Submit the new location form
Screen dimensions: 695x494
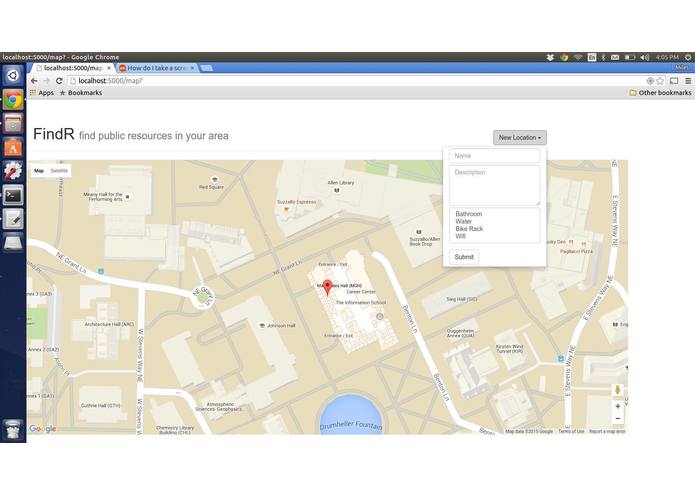click(464, 257)
